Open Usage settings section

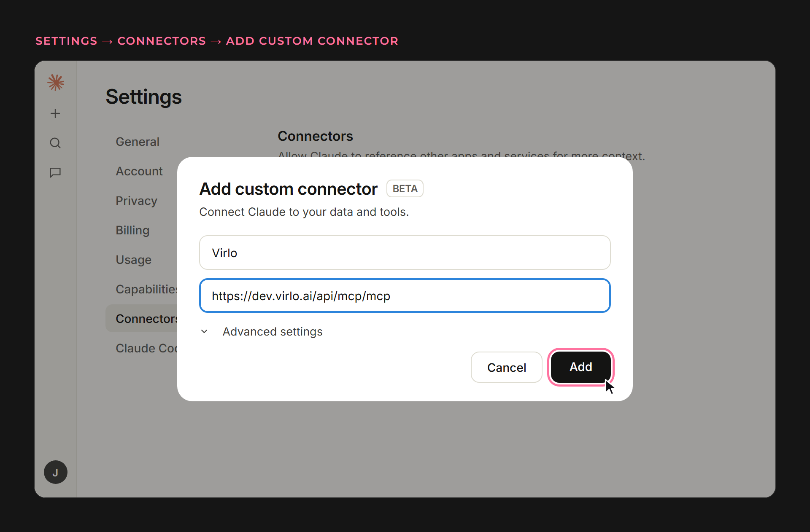pos(133,260)
